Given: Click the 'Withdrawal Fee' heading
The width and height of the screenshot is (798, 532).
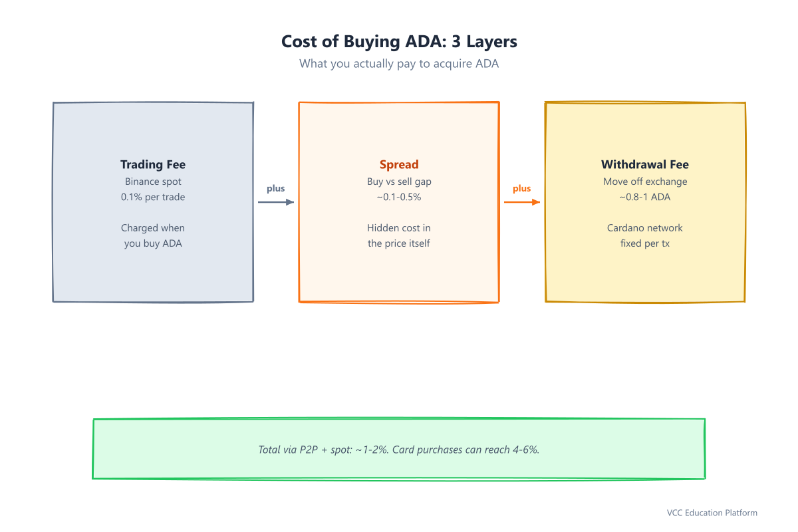Looking at the screenshot, I should 645,164.
